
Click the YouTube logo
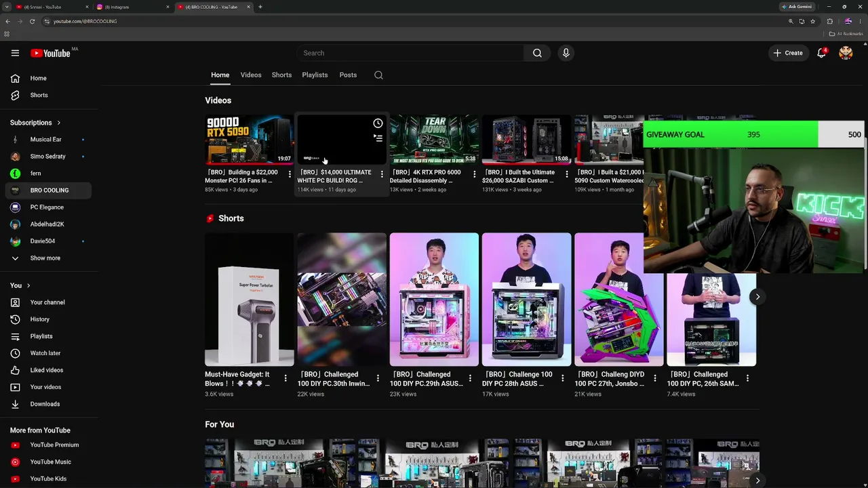point(50,53)
